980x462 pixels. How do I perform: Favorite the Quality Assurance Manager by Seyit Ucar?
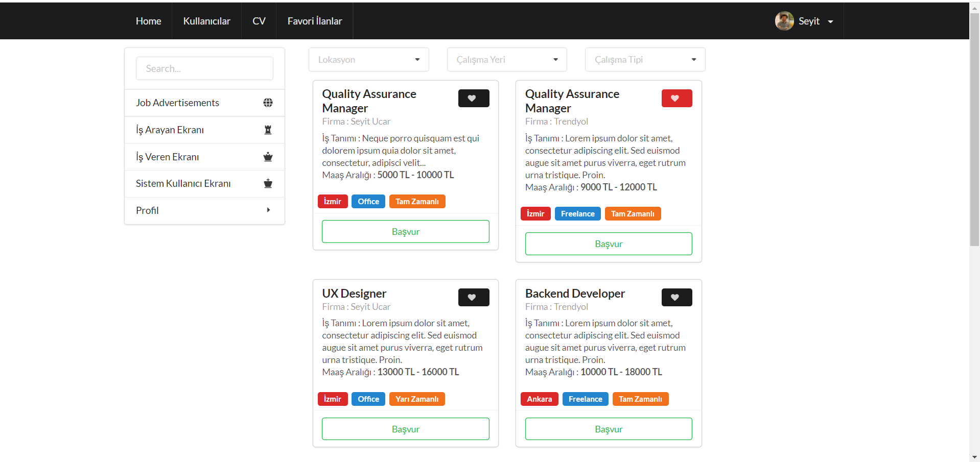click(x=473, y=98)
